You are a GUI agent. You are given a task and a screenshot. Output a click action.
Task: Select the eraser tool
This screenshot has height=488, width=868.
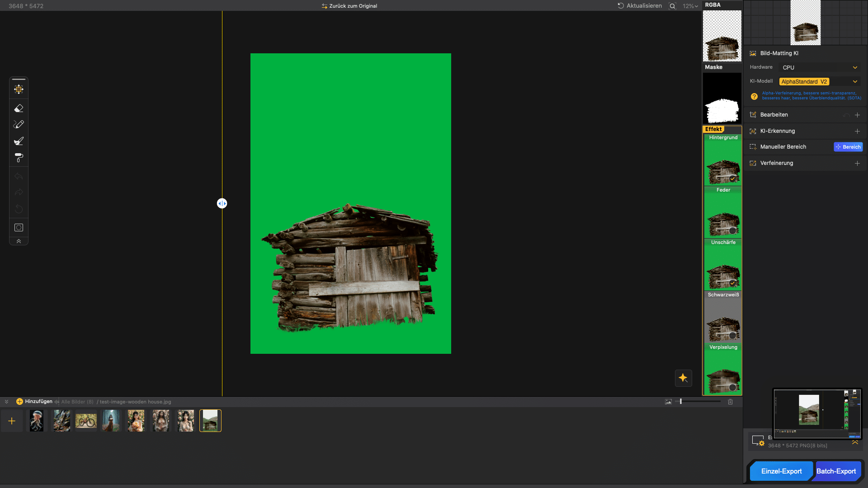[x=19, y=108]
